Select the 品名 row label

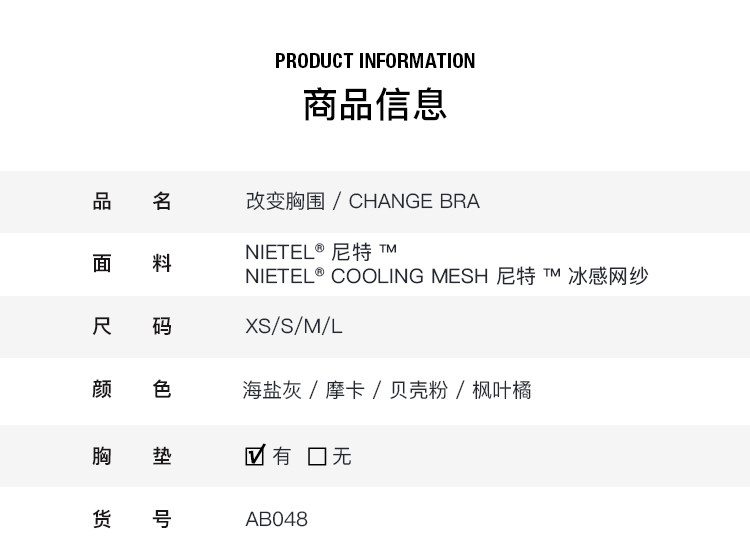click(132, 201)
